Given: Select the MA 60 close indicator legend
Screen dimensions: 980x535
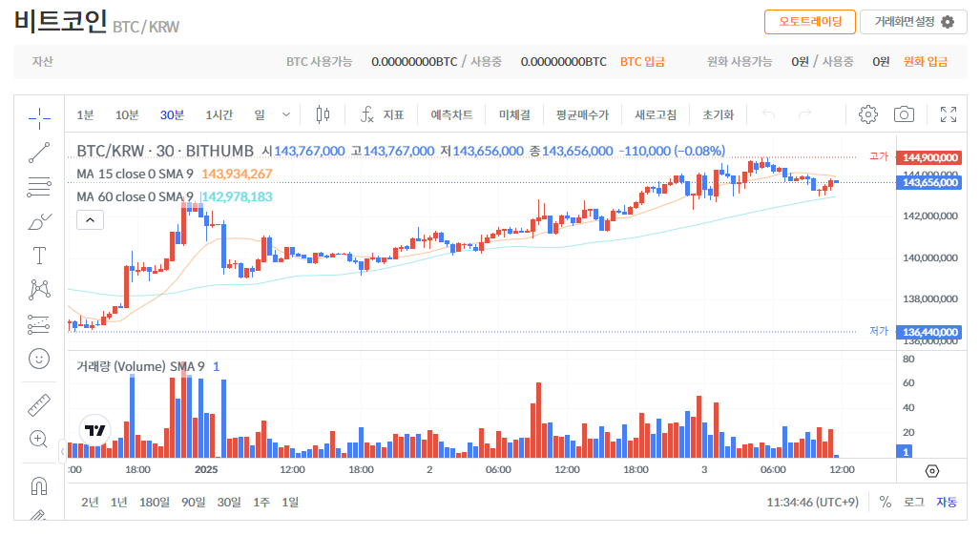Looking at the screenshot, I should coord(135,196).
